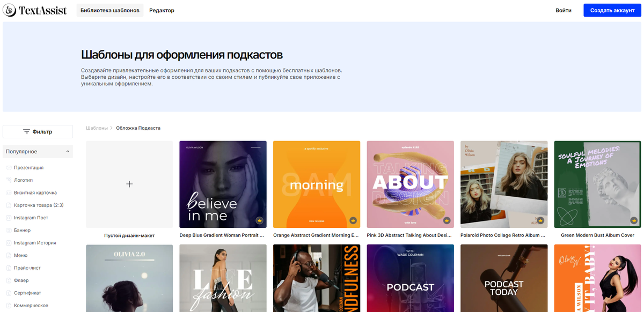Open the Шаблоны breadcrumb link

[97, 128]
